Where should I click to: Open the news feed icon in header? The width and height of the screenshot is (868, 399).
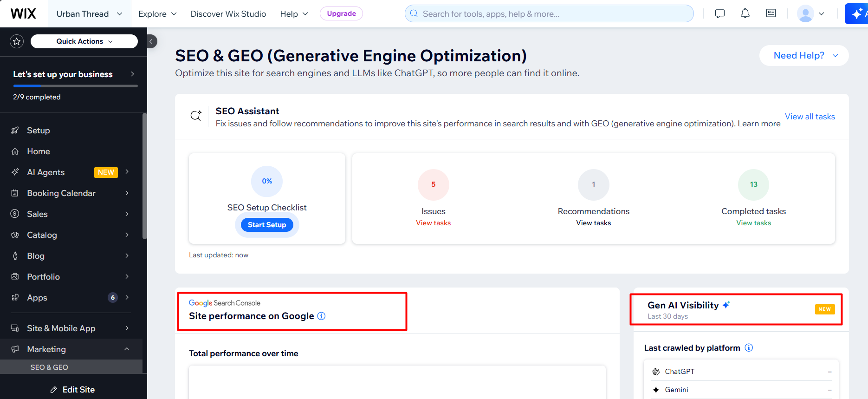(x=771, y=13)
